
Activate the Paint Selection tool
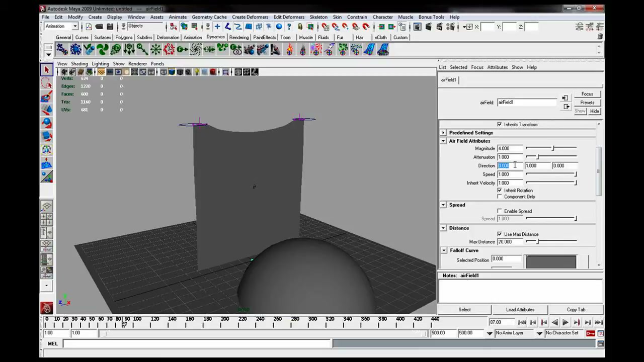pos(47,97)
